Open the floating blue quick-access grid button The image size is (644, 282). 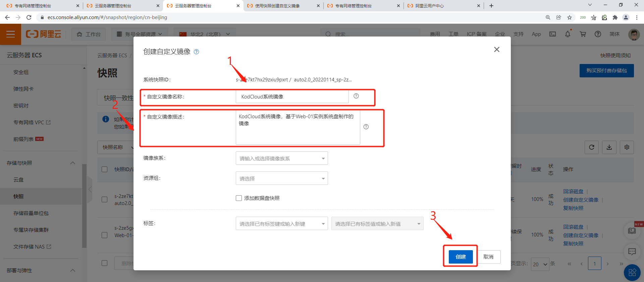[x=632, y=272]
